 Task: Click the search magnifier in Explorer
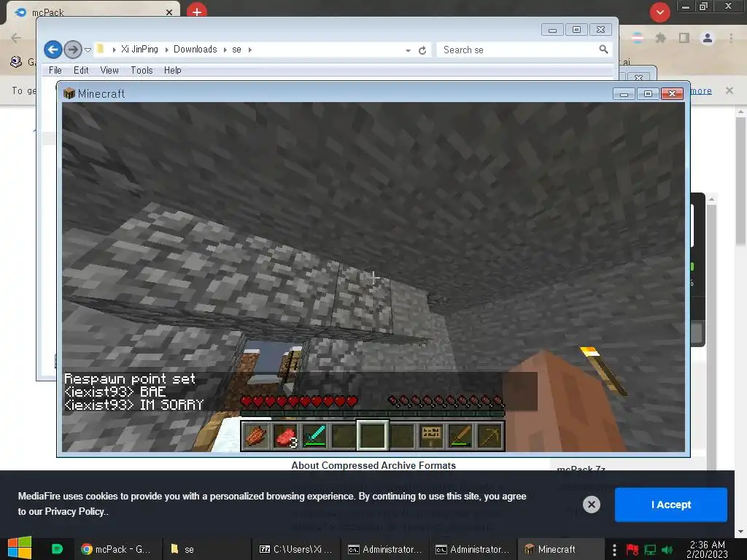[x=603, y=50]
